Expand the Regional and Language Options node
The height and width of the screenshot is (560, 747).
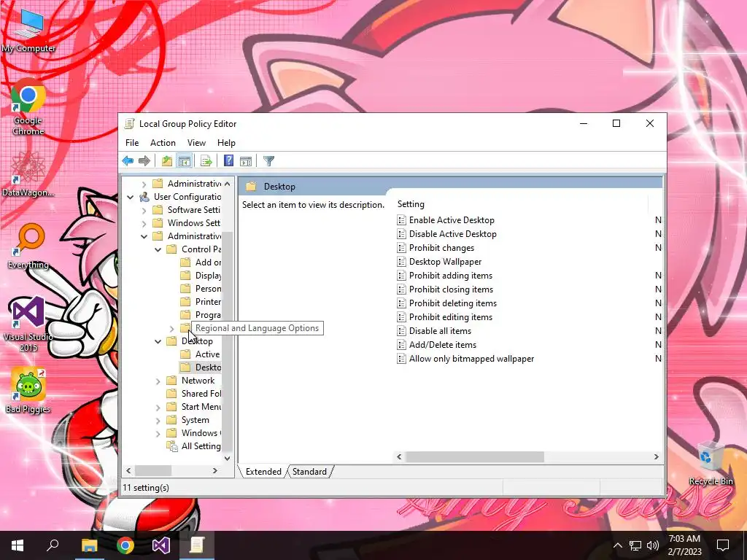(x=171, y=328)
